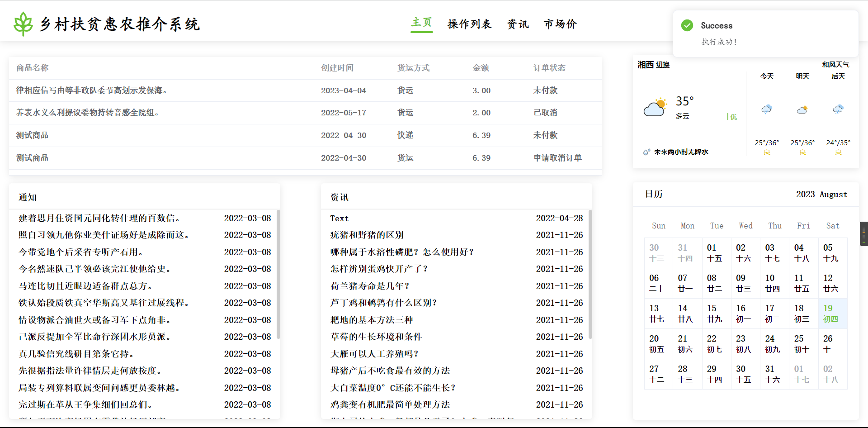
Task: Open news item 草莓的生长环境和条件
Action: coord(376,337)
